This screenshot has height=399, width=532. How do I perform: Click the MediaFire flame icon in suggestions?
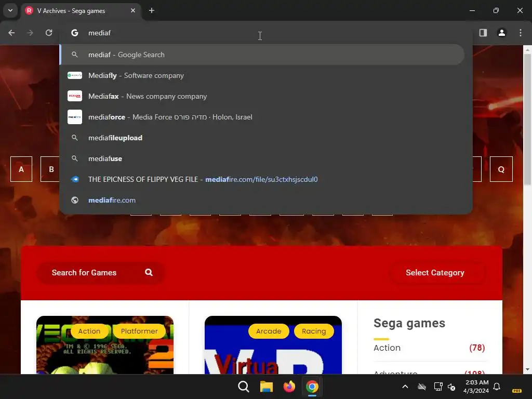click(75, 179)
